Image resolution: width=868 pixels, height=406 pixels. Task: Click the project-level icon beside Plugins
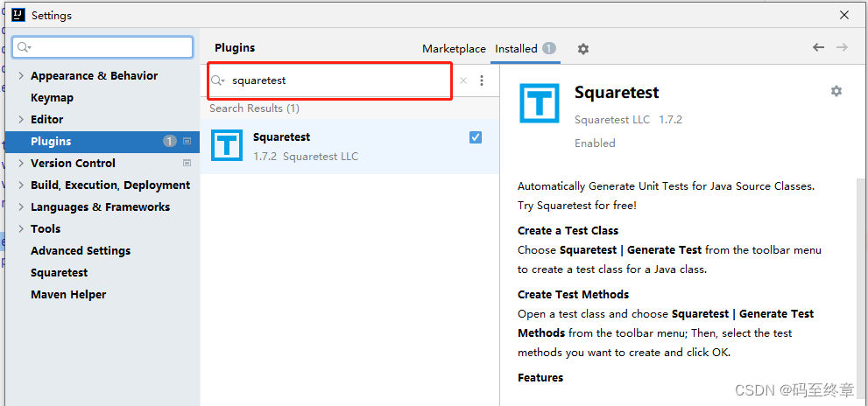[187, 141]
